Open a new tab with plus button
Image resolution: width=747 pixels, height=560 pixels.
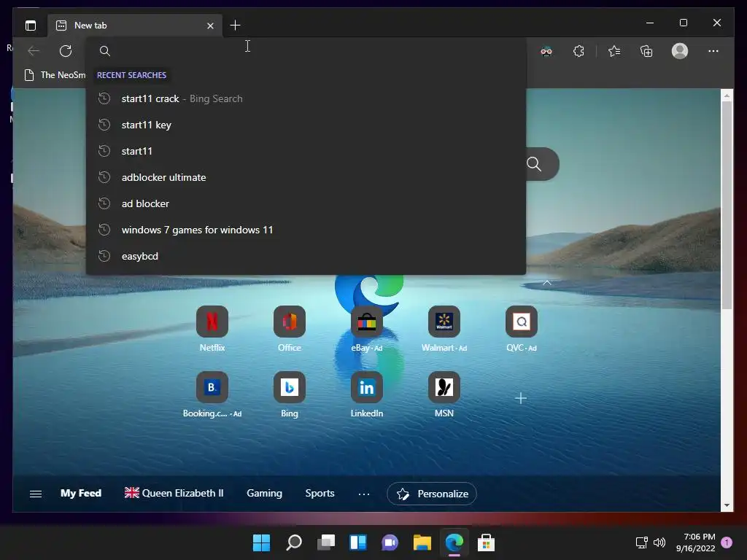235,26
